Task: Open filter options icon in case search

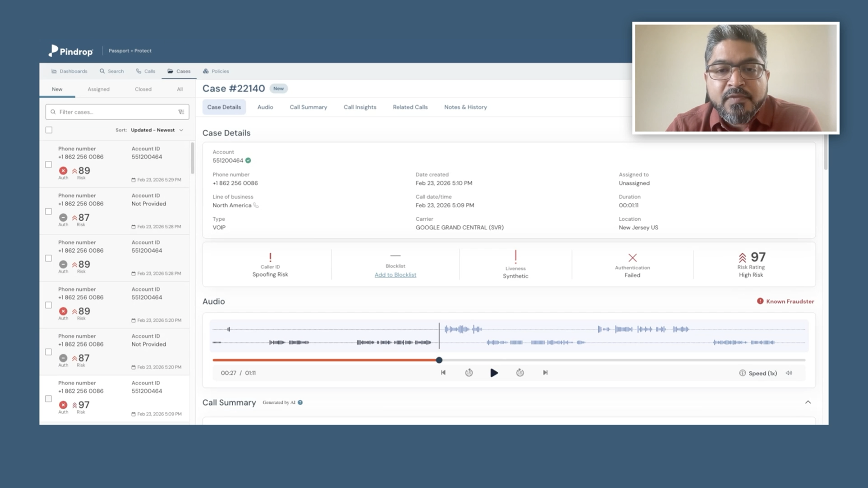Action: pos(181,112)
